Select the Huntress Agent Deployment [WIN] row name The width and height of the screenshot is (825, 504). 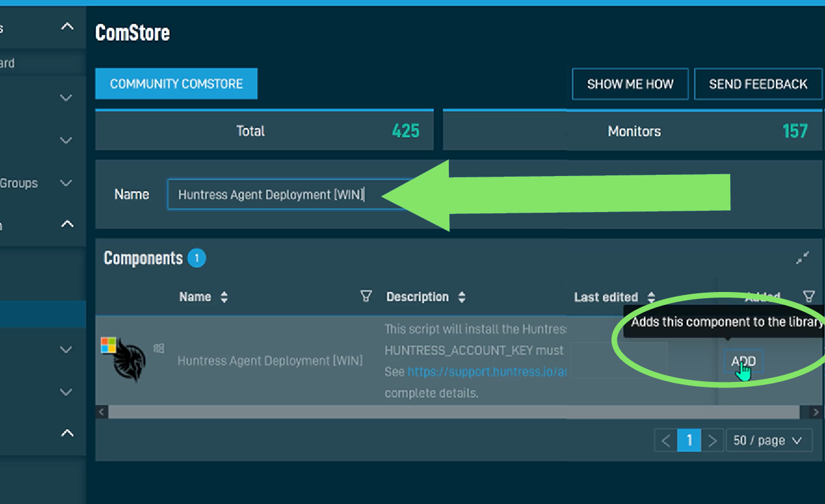[x=270, y=361]
